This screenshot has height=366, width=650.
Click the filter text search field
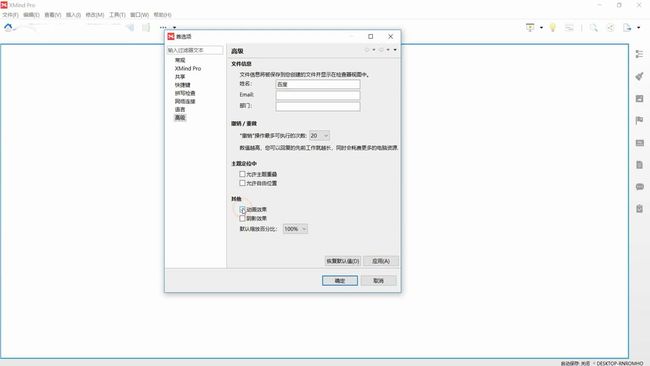coord(195,50)
